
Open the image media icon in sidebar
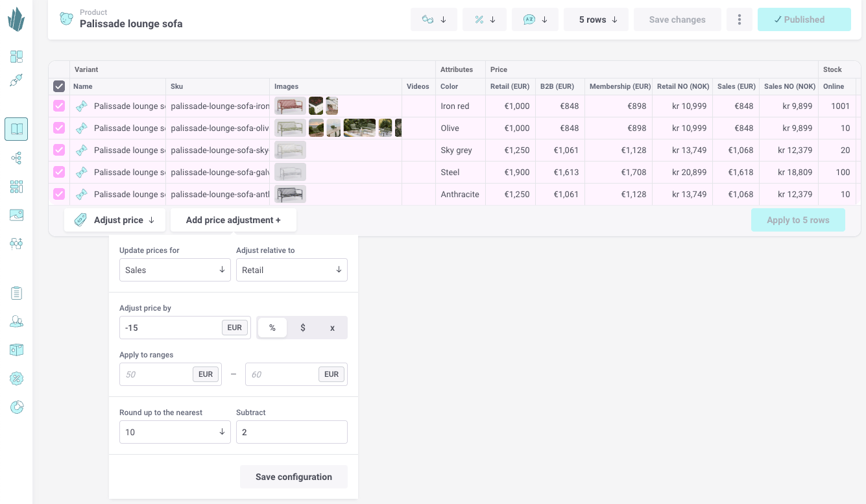[x=16, y=215]
